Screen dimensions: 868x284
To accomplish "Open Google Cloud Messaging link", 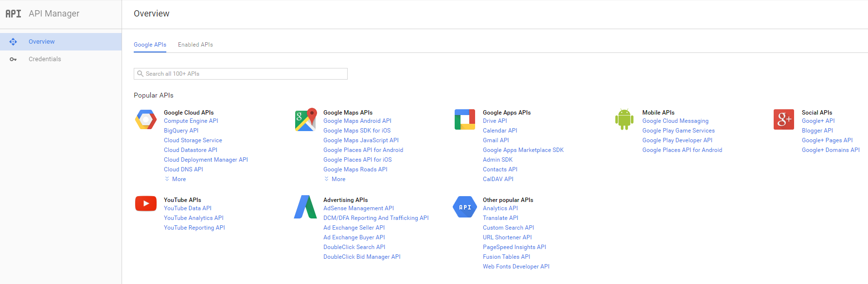I will [x=675, y=121].
